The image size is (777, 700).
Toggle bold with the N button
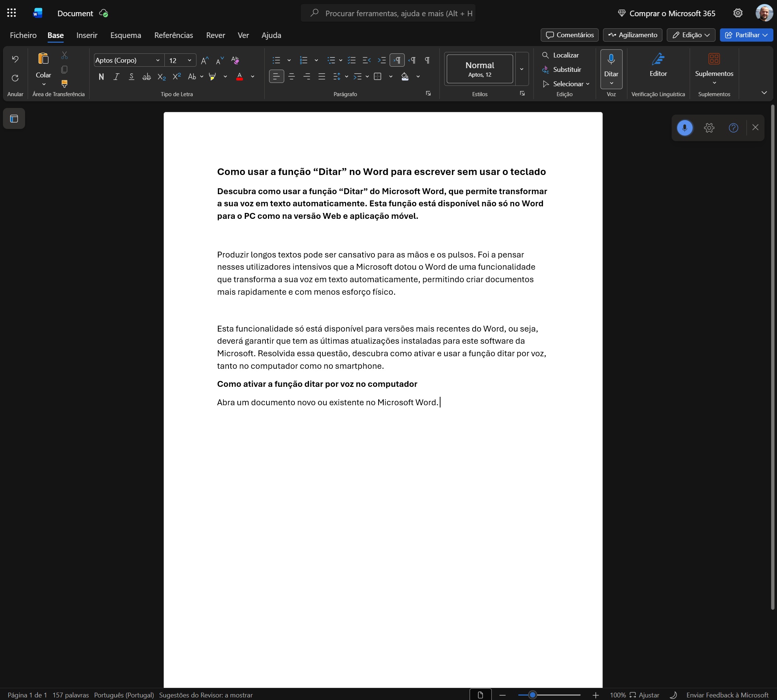point(101,77)
